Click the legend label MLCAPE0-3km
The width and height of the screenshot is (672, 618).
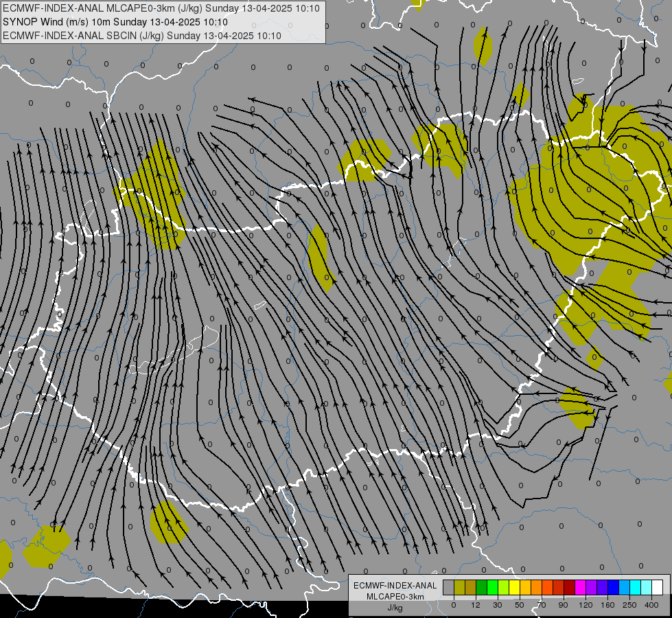(395, 597)
